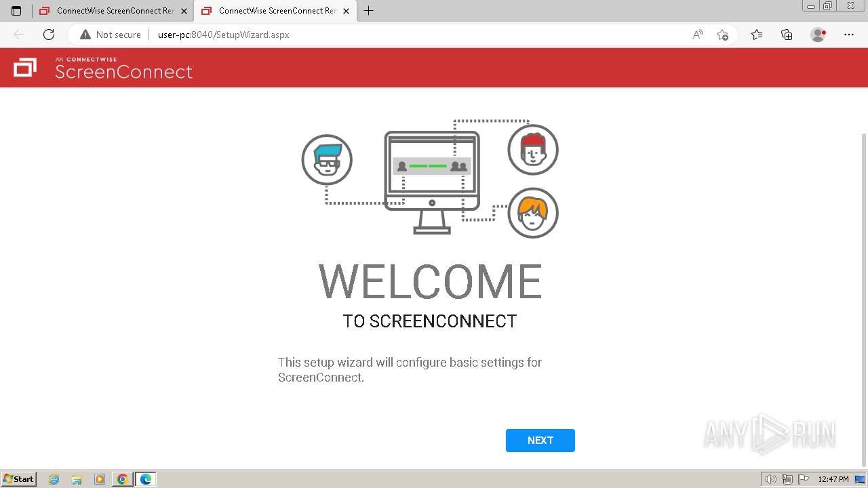Image resolution: width=868 pixels, height=488 pixels.
Task: Click the NEXT button in setup wizard
Action: (x=540, y=441)
